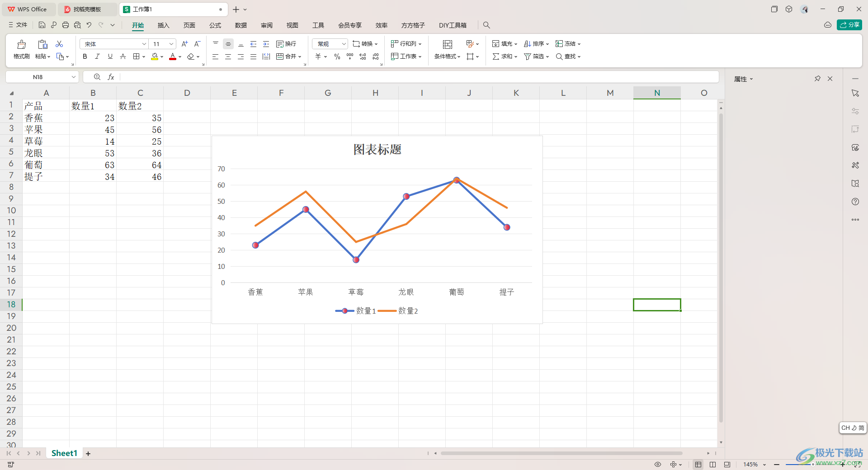This screenshot has width=868, height=470.
Task: Click the 分享 share button
Action: point(849,25)
